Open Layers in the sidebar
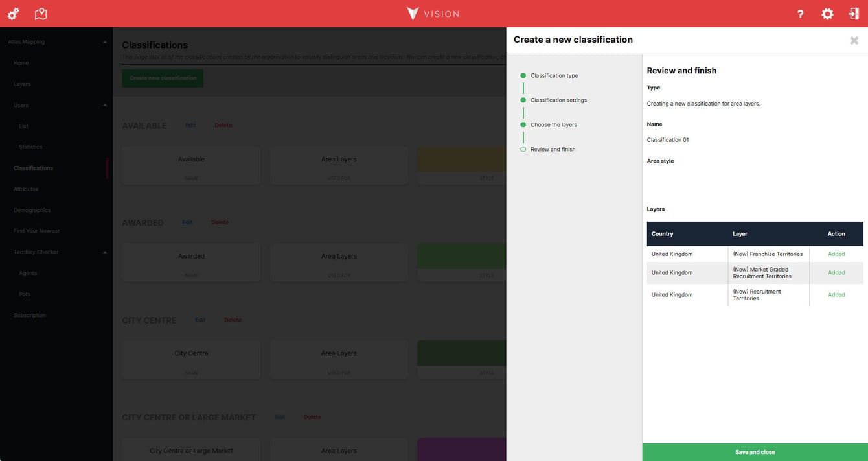Image resolution: width=868 pixels, height=461 pixels. click(22, 84)
